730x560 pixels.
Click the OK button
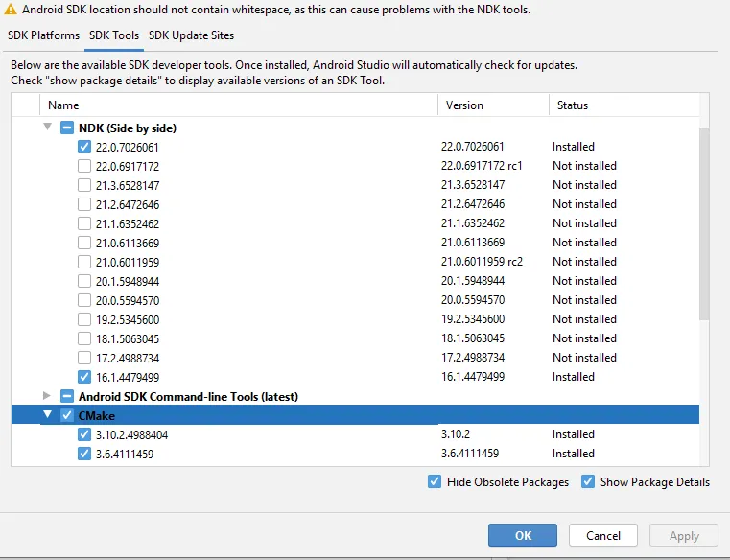tap(523, 535)
